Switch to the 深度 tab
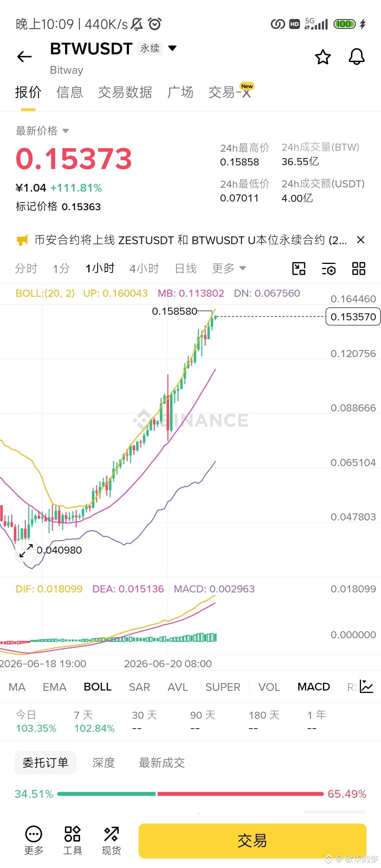The width and height of the screenshot is (381, 868). (104, 763)
